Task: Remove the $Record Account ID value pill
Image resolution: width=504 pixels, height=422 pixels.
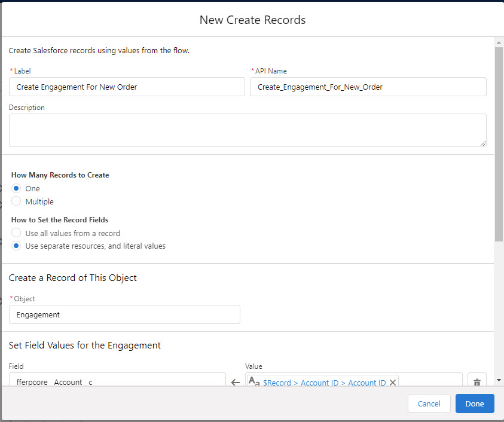Action: point(393,383)
